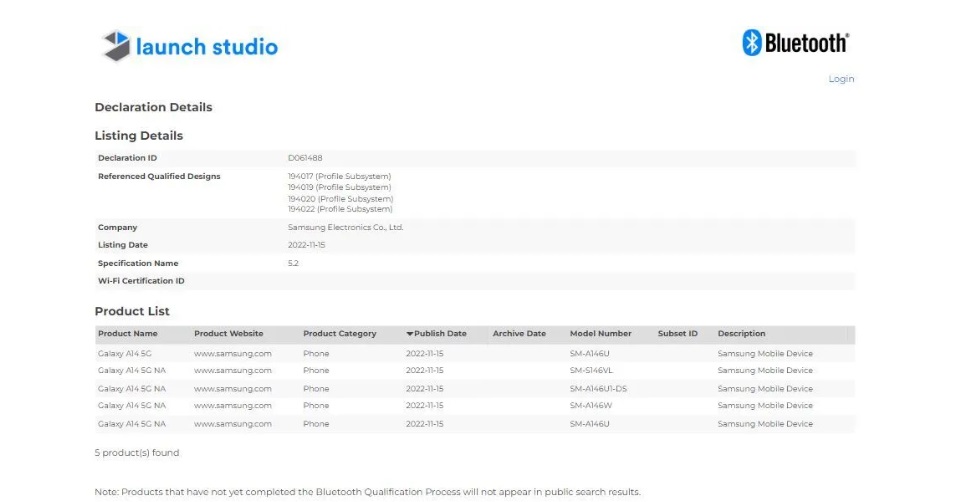Click model number SM-S146VL
Screen dimensions: 954x502
[591, 371]
